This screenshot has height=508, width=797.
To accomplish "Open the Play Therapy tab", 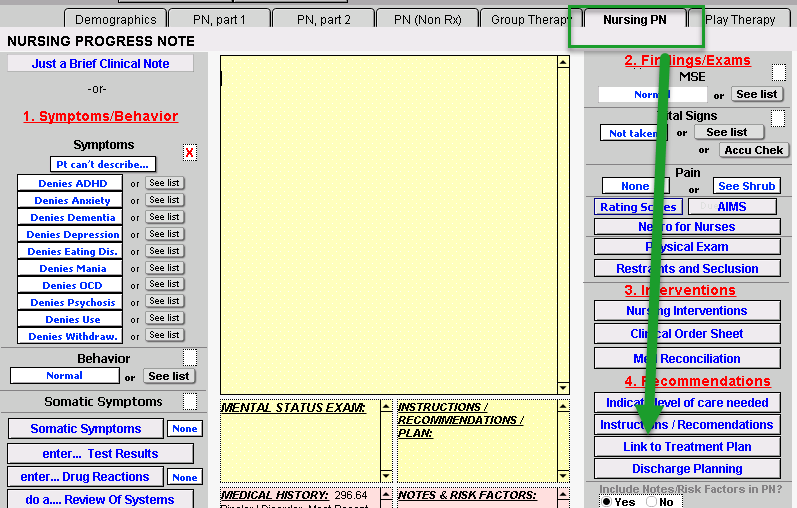I will click(740, 19).
